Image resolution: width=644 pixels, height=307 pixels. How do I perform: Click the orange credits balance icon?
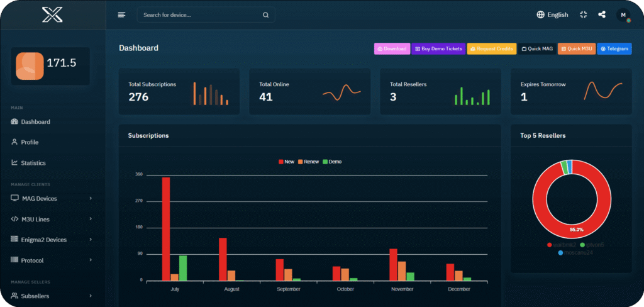pyautogui.click(x=30, y=65)
